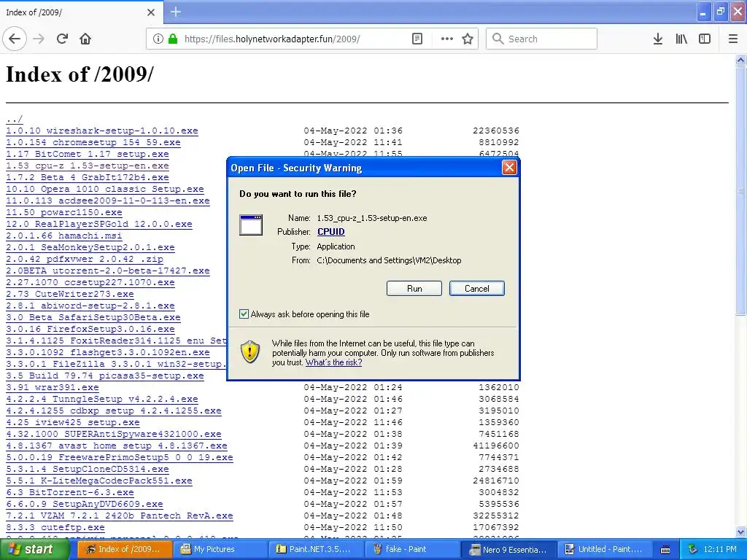Download wrar391.exe link

[x=53, y=387]
